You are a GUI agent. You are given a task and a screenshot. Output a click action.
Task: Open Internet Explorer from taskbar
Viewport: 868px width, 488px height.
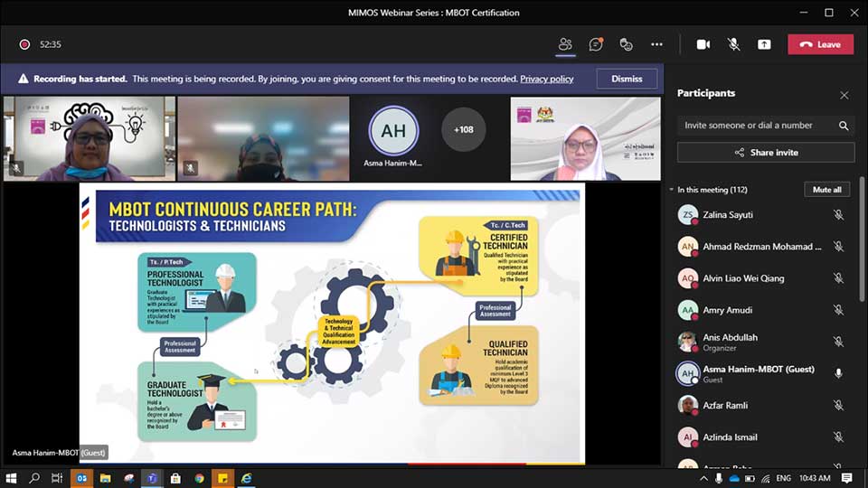(x=246, y=478)
